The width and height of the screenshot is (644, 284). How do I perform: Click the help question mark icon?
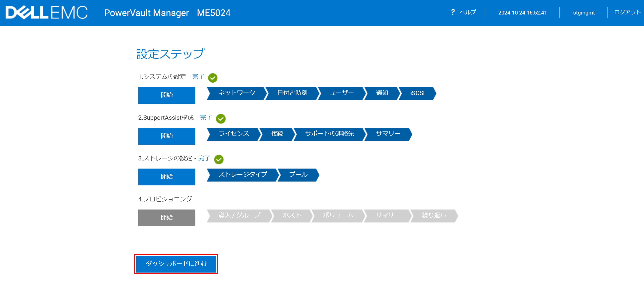coord(453,12)
